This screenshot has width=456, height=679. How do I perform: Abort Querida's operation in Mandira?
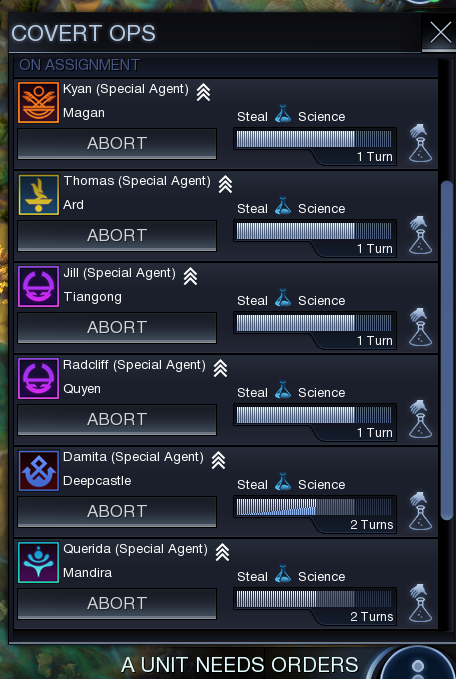[117, 603]
